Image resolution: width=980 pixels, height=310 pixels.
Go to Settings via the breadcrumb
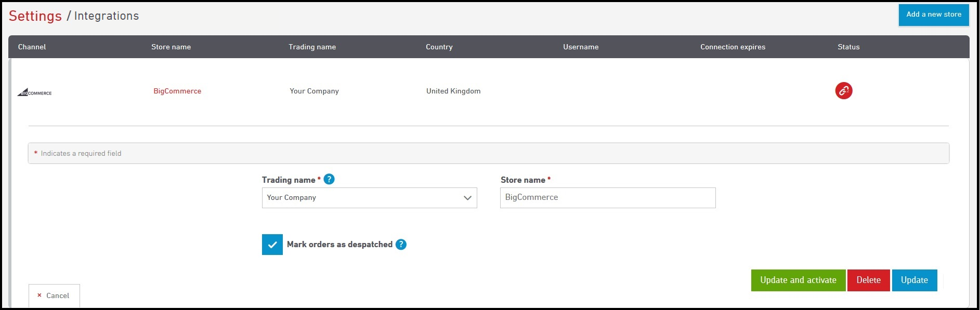coord(35,16)
